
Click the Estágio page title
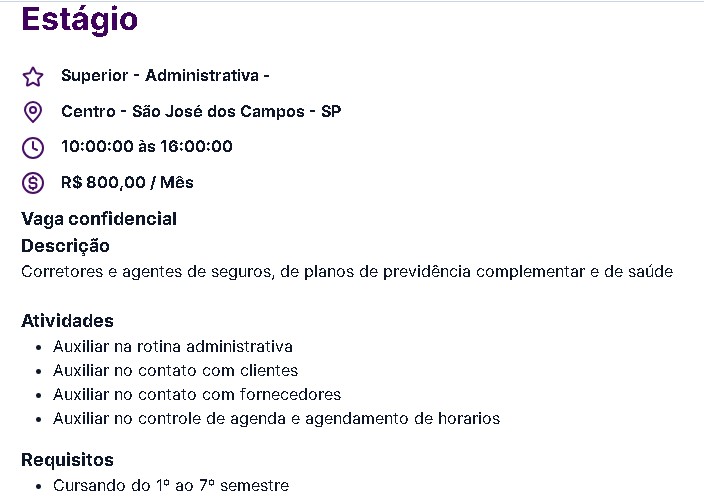coord(80,20)
